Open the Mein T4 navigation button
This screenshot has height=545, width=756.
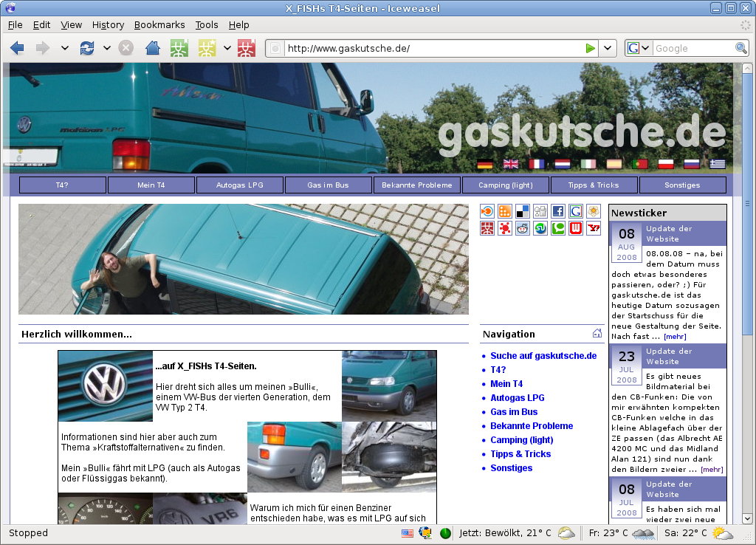(x=151, y=185)
